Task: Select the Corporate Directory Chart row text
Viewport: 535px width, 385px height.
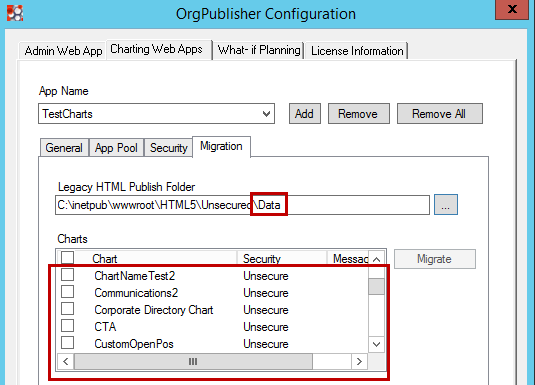Action: (x=154, y=310)
